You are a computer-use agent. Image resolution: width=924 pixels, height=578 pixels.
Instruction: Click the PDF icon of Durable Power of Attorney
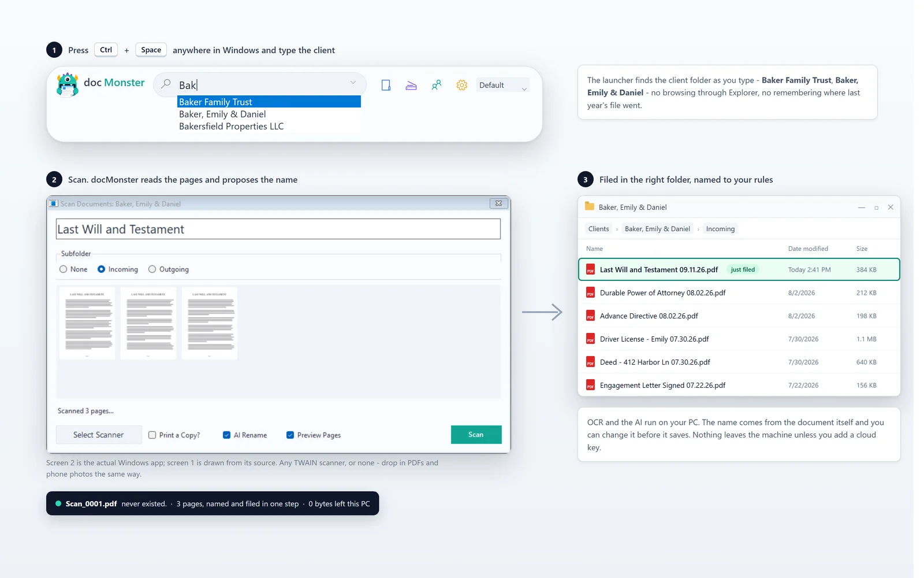click(590, 292)
